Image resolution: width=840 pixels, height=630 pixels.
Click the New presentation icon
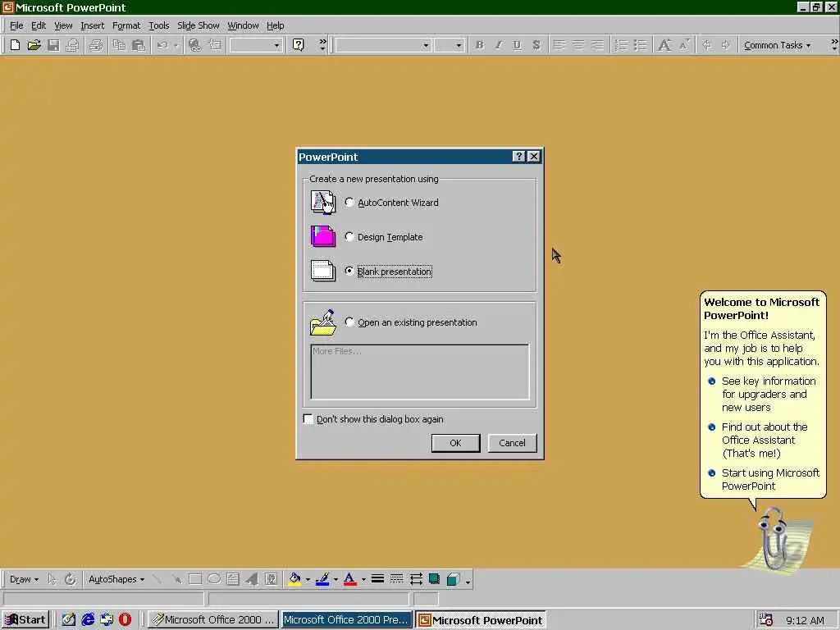[15, 45]
